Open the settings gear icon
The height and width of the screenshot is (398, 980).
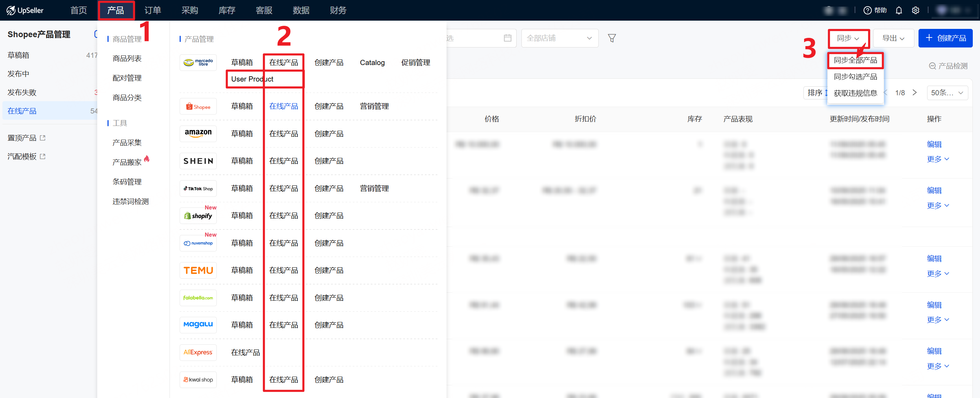915,10
